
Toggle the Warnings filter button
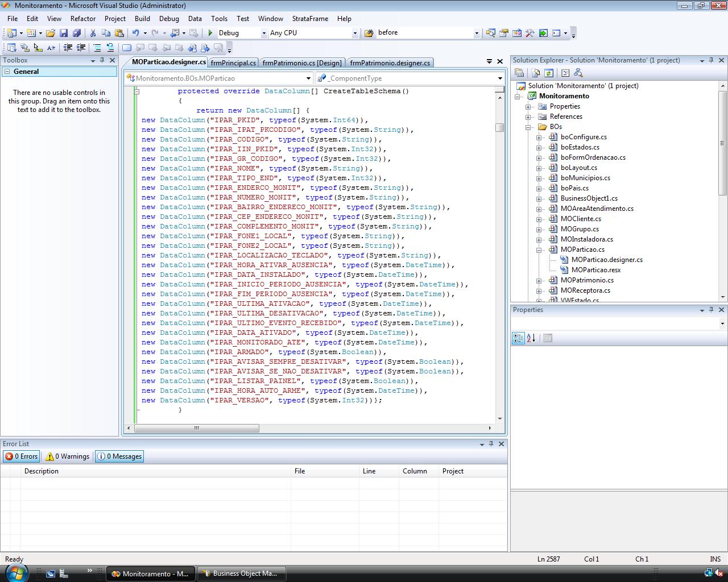pos(68,456)
